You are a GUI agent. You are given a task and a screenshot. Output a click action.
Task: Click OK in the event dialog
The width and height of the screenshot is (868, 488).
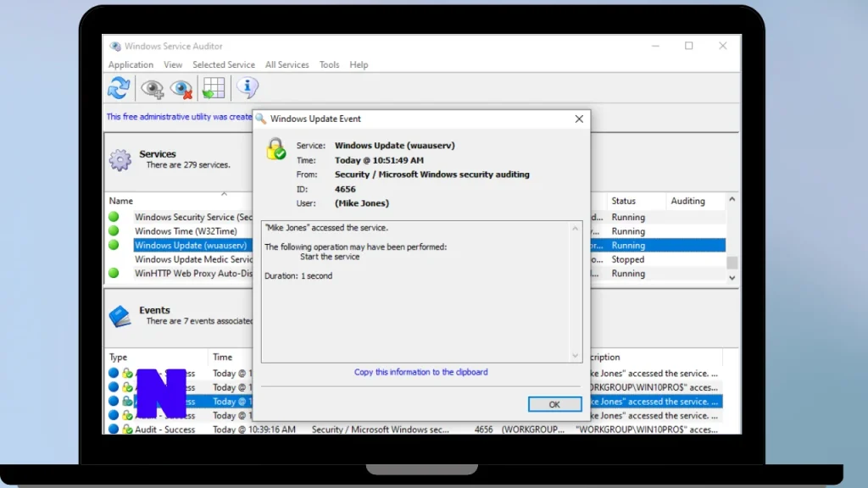pyautogui.click(x=554, y=404)
